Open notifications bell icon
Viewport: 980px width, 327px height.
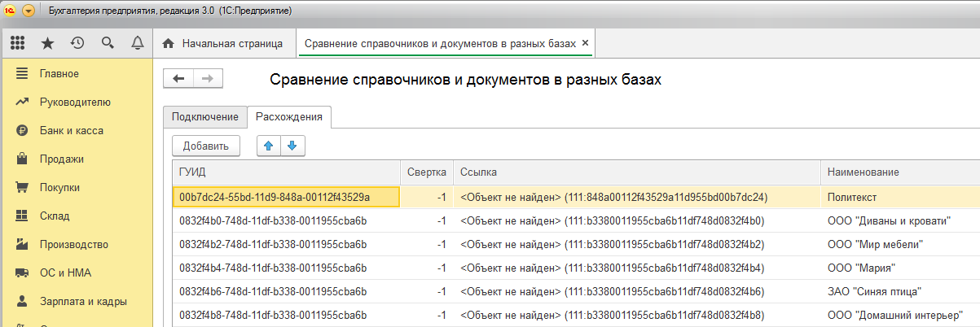[x=137, y=43]
